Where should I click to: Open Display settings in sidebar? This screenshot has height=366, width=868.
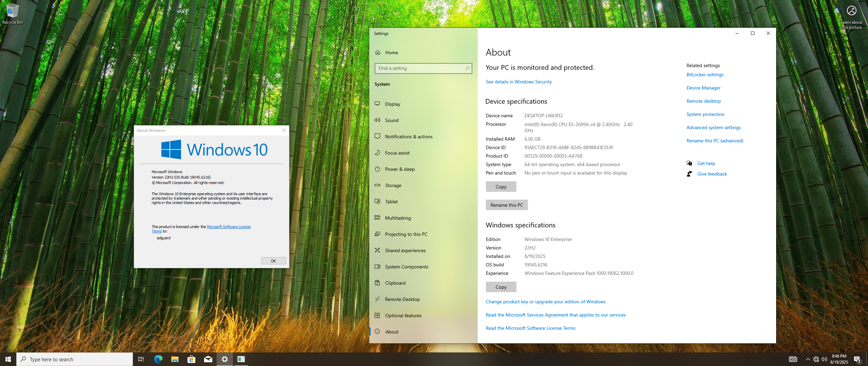click(x=423, y=104)
